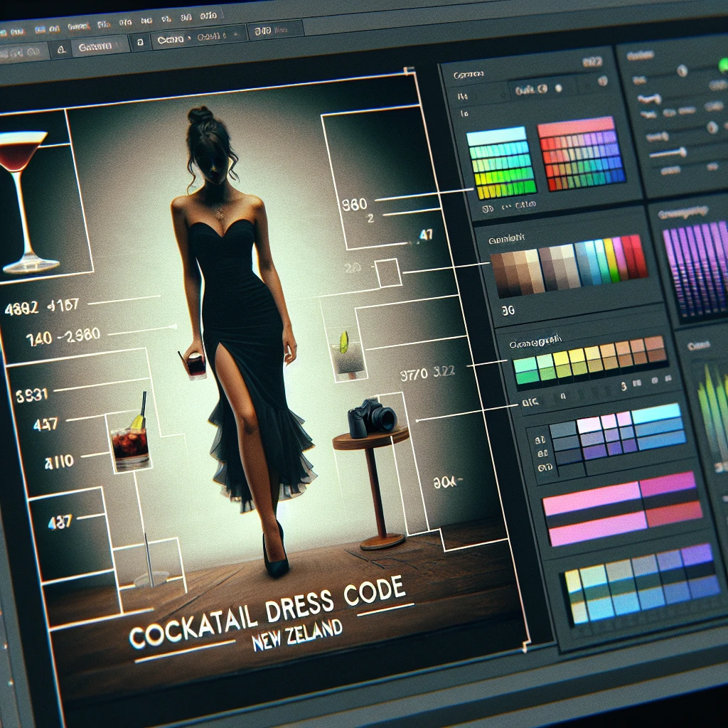Screen dimensions: 728x728
Task: Pick the light pink gradient bar
Action: tap(591, 498)
